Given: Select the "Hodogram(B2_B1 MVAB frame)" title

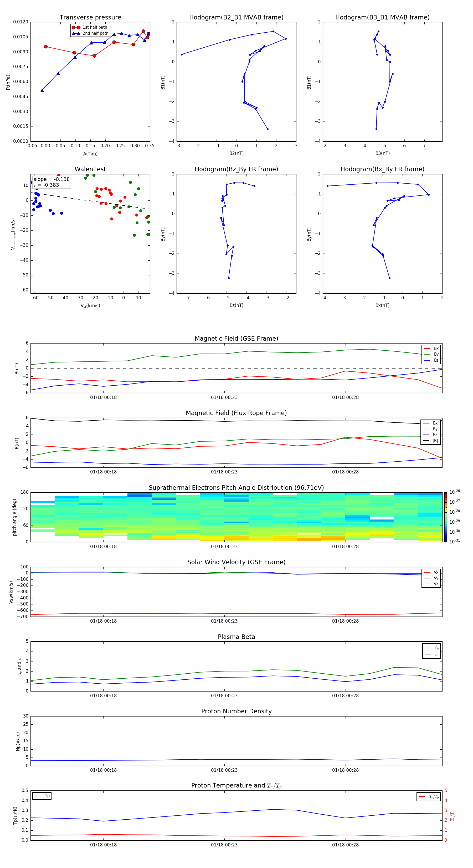Looking at the screenshot, I should [x=236, y=18].
